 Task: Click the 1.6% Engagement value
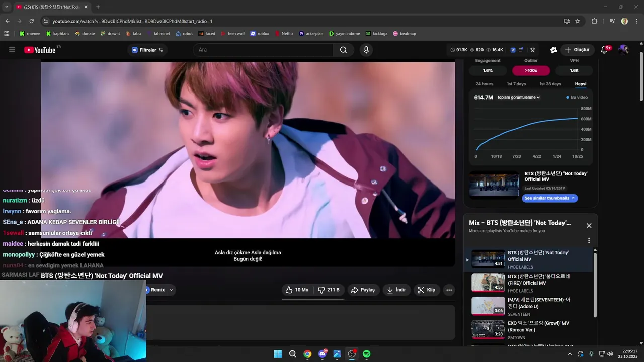[x=488, y=71]
